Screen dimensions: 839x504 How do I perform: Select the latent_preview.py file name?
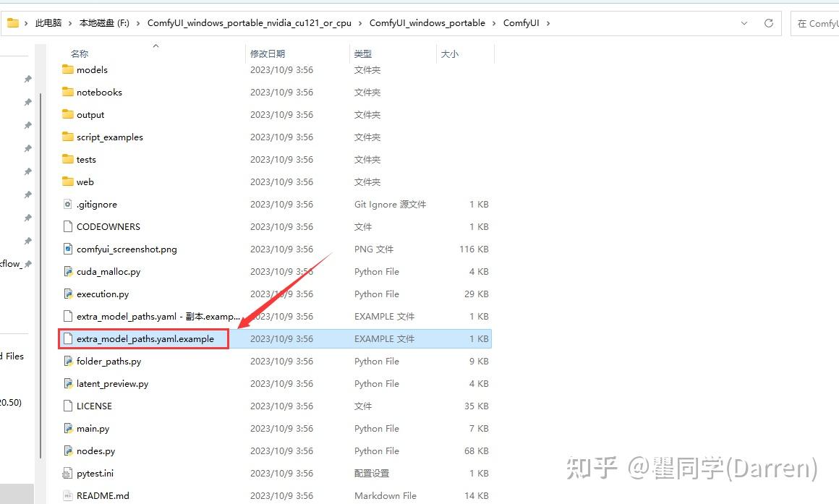[x=112, y=384]
